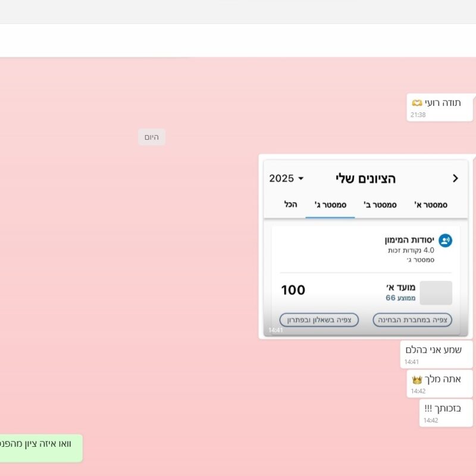Image resolution: width=476 pixels, height=476 pixels.
Task: Click the יסודות המימון course title
Action: [x=409, y=240]
